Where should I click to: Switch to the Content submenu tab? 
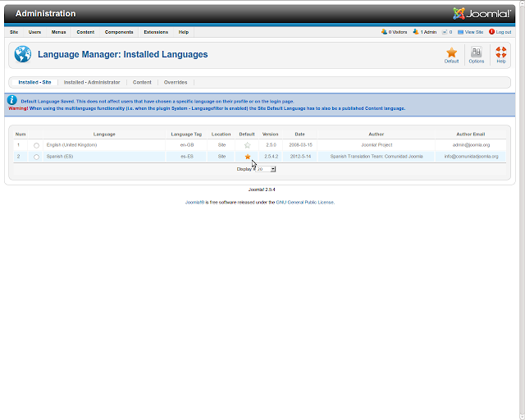click(142, 82)
